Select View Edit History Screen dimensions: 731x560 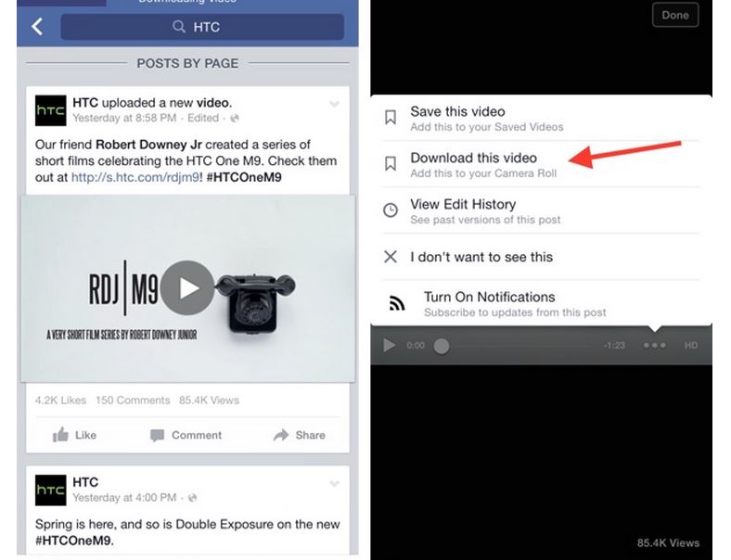pos(541,210)
